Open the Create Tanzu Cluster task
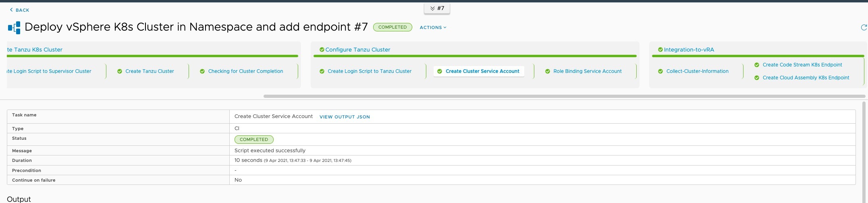 (x=150, y=71)
